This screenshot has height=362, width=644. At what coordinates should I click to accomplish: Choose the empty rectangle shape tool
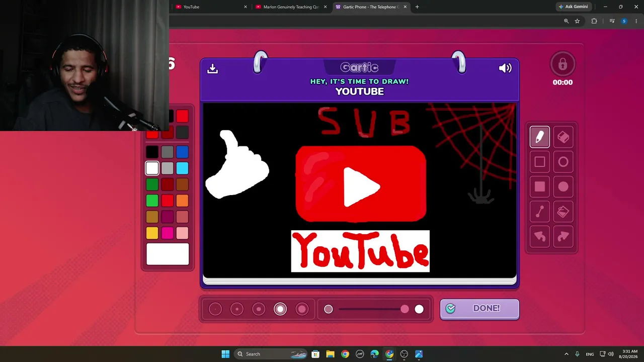click(x=540, y=162)
